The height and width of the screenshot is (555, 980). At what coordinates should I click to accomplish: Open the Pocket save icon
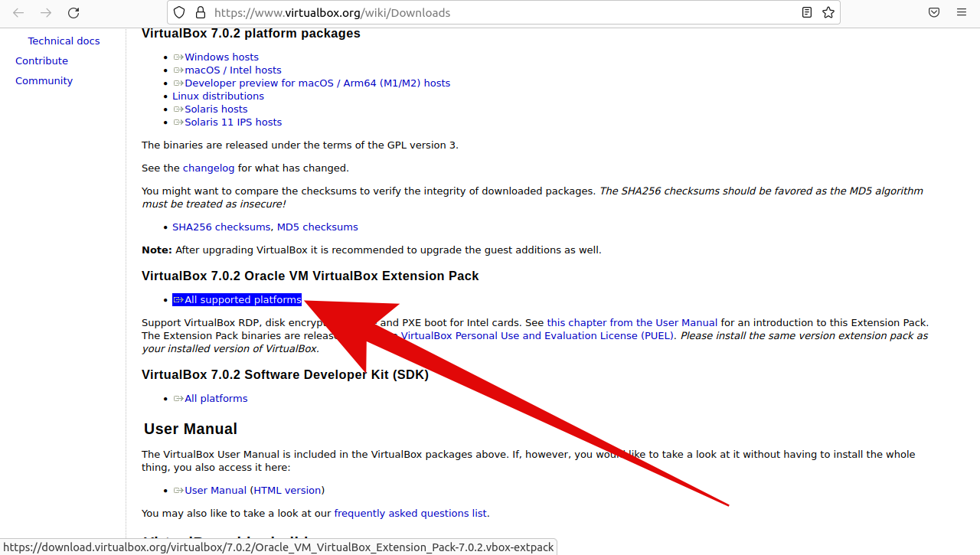[x=934, y=12]
